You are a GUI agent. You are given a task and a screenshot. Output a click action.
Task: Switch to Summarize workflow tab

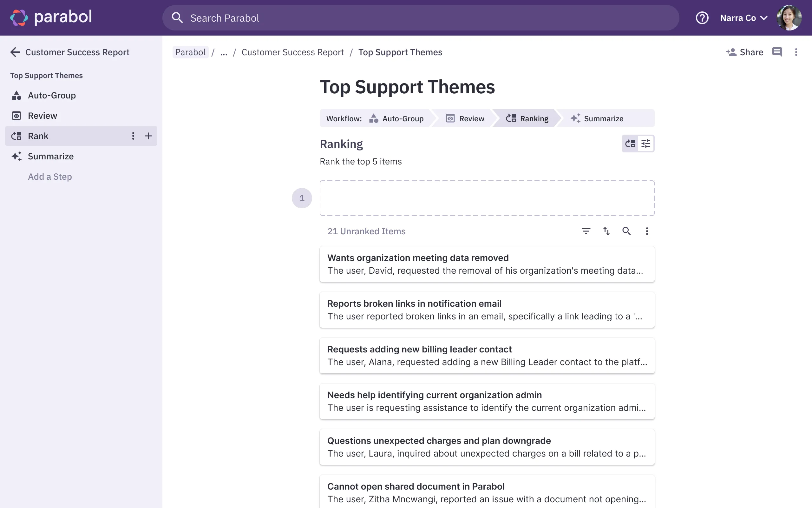pyautogui.click(x=597, y=118)
